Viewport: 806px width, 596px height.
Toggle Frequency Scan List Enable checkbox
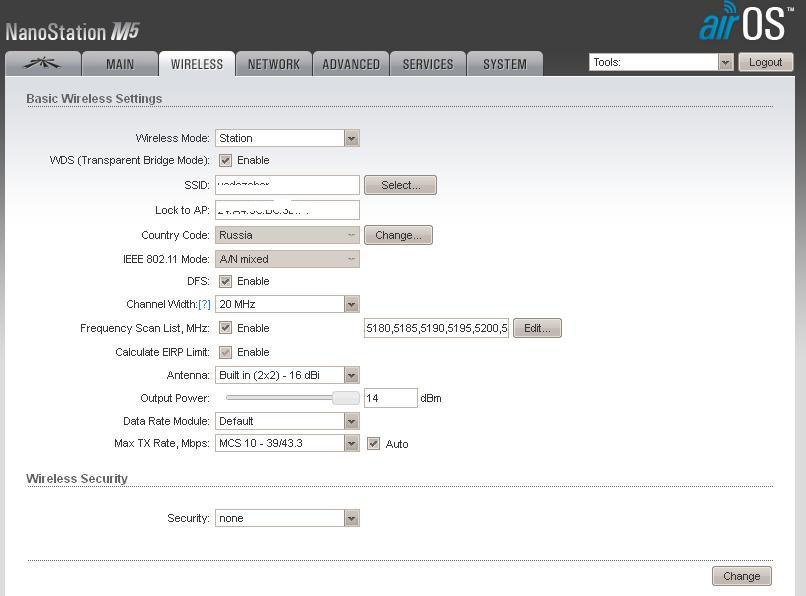tap(225, 328)
